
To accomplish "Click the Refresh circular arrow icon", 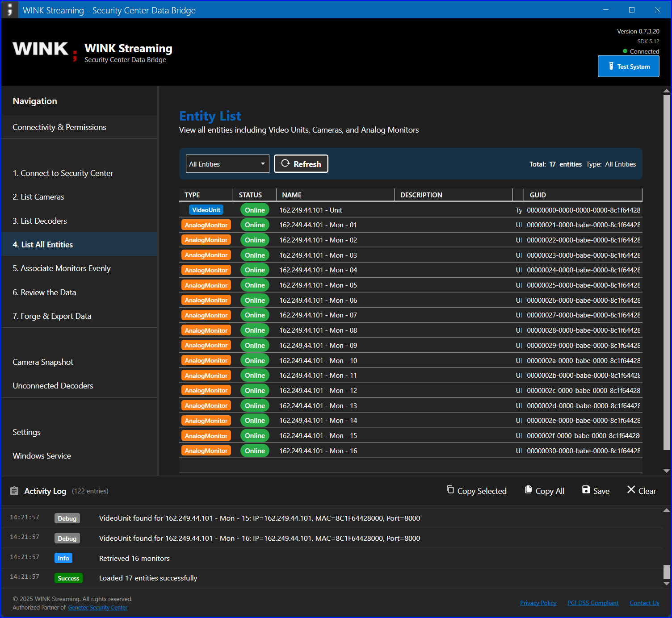I will coord(285,163).
